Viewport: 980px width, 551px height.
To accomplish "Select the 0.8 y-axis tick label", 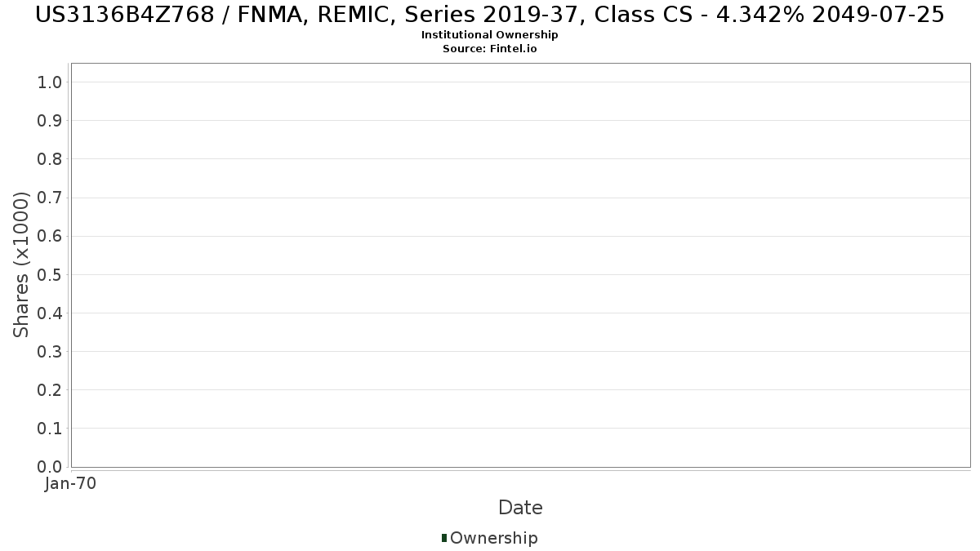I will coord(50,159).
